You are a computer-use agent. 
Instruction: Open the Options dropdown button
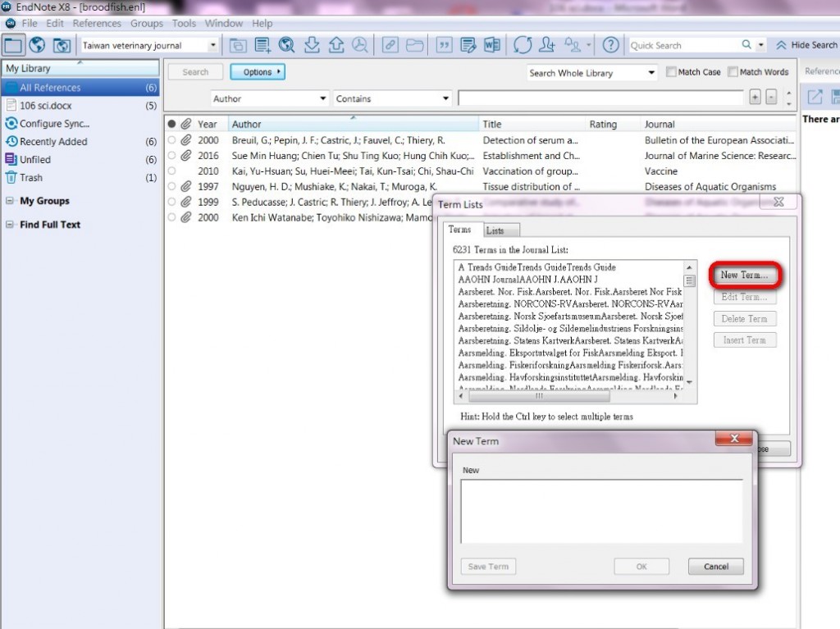click(258, 72)
